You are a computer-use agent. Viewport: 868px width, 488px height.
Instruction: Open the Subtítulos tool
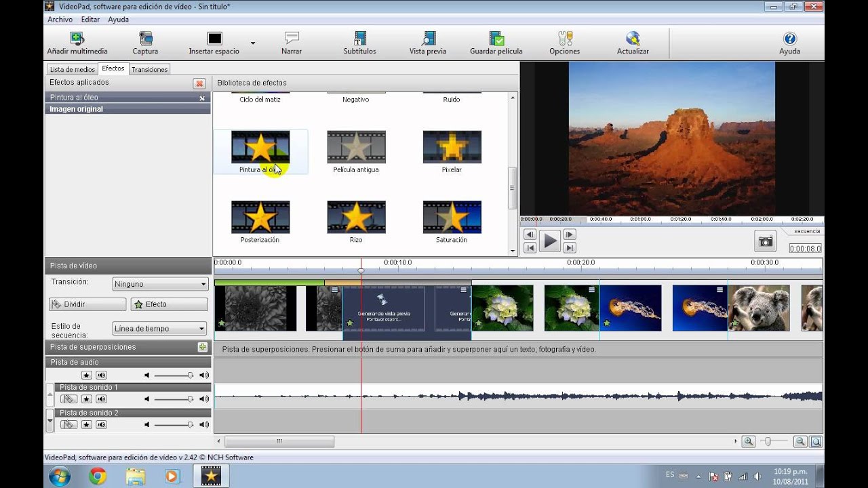[359, 39]
